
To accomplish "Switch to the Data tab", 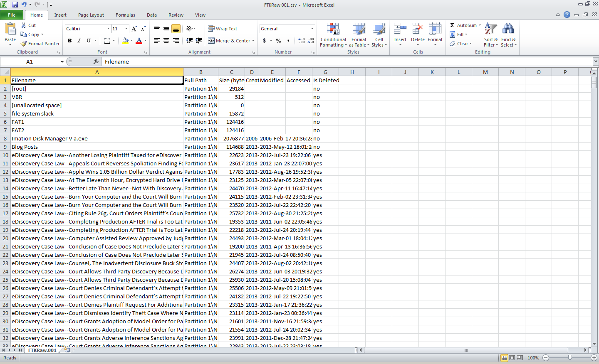I will [x=152, y=15].
